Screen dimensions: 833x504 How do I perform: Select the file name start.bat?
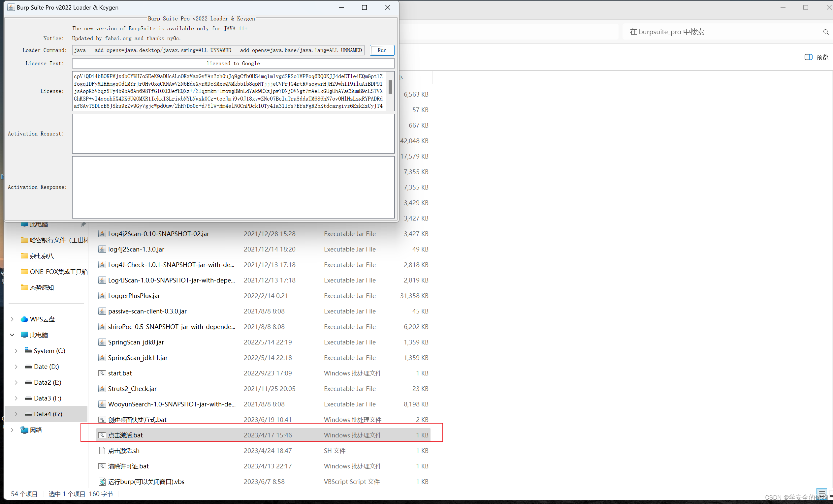(120, 373)
